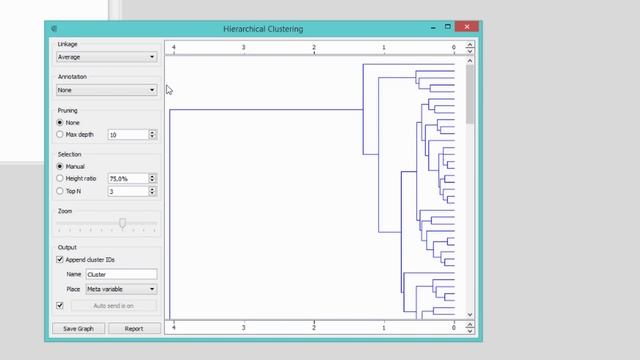Select the Manual selection radio button

60,167
